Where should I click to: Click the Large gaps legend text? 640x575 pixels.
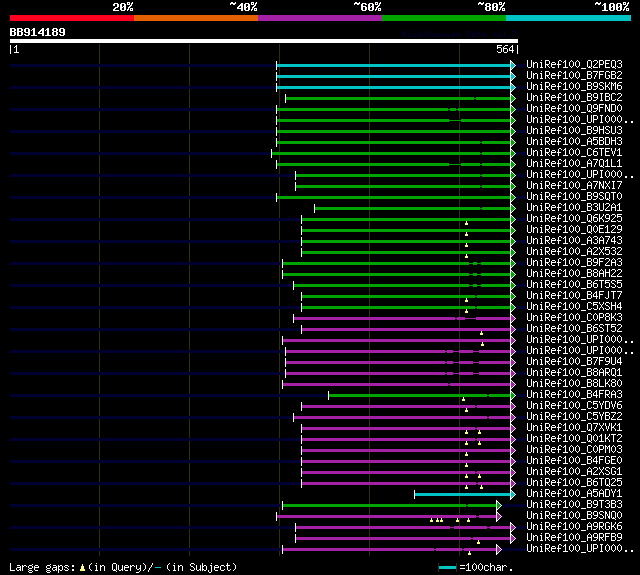(x=42, y=568)
